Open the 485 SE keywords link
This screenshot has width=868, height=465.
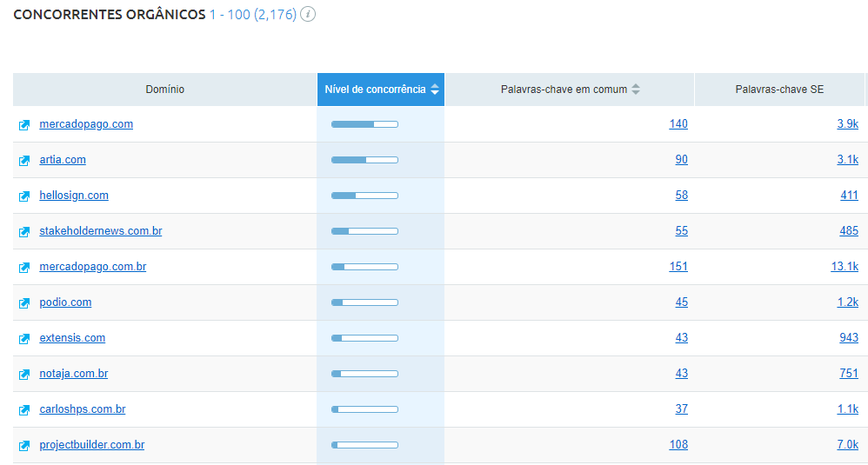point(849,230)
